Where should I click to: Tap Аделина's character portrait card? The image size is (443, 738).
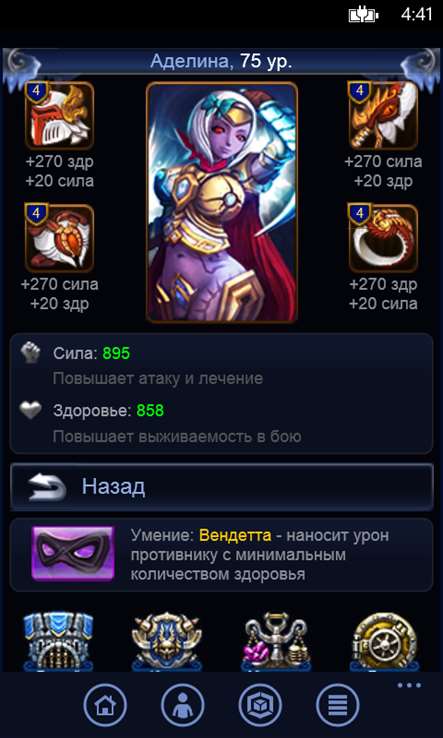point(222,202)
